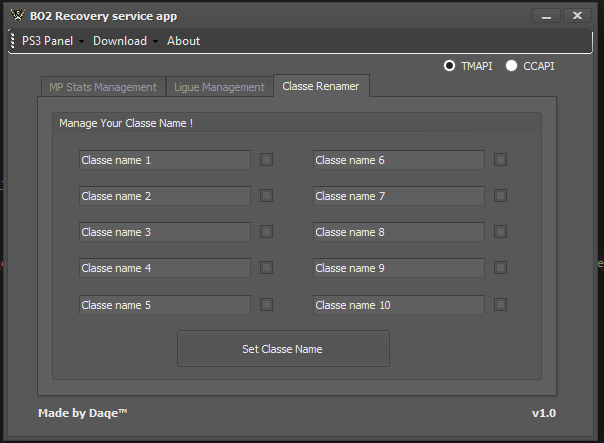
Task: Focus the Classe name 2 text field
Action: 165,196
